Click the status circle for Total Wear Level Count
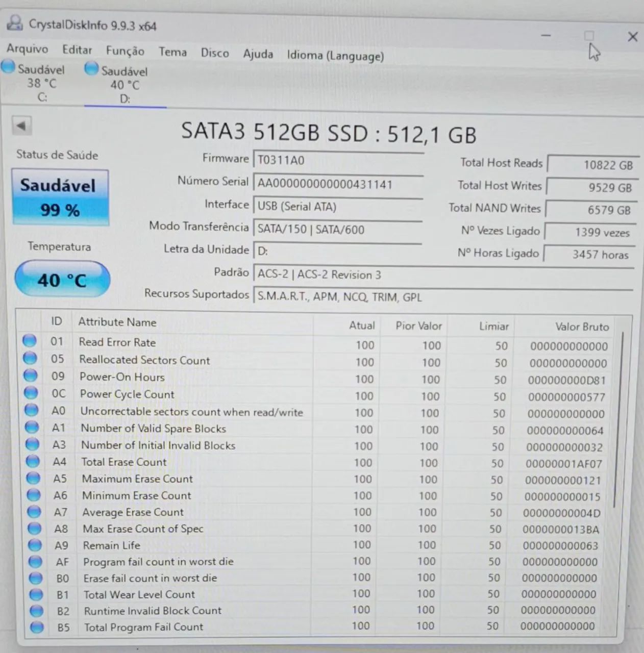Image resolution: width=644 pixels, height=653 pixels. [36, 594]
